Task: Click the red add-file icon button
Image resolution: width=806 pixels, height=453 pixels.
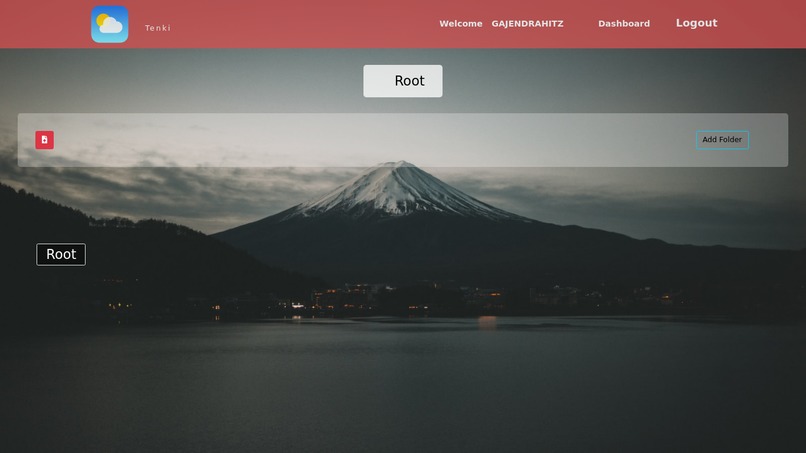Action: [x=45, y=140]
